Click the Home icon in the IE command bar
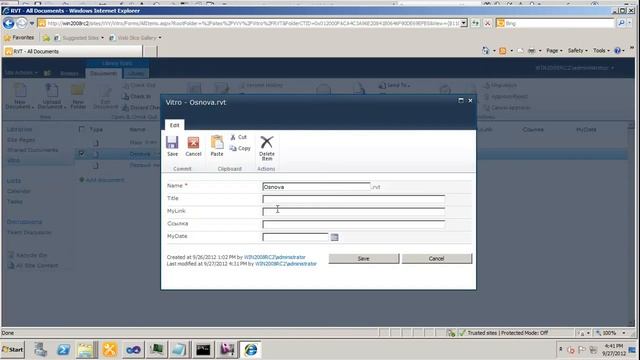 [x=485, y=51]
